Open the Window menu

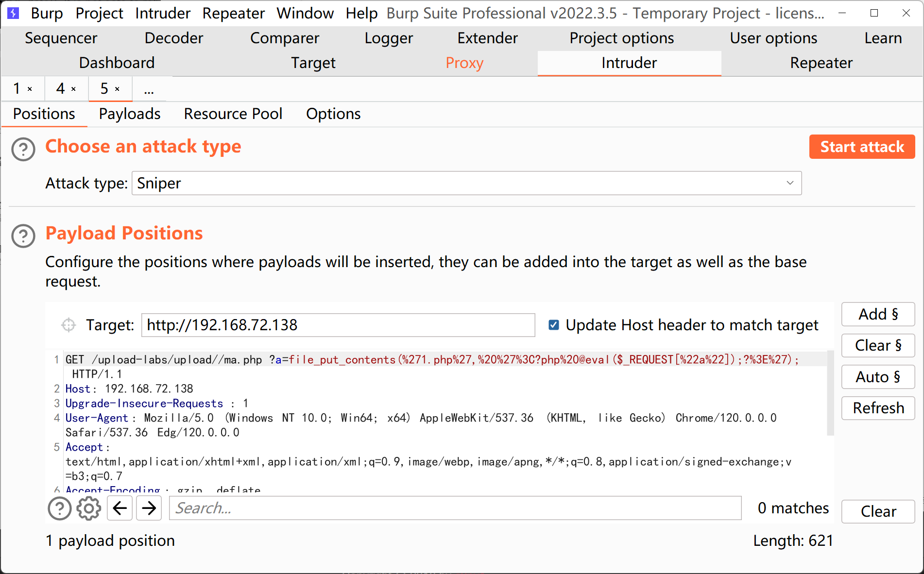click(x=305, y=13)
